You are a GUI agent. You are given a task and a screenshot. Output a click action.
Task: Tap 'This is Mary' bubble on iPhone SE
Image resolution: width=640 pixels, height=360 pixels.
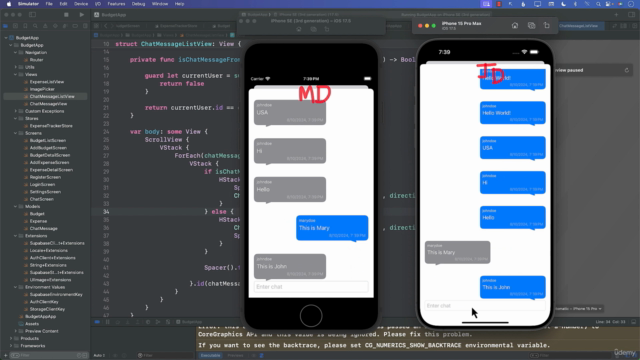pyautogui.click(x=332, y=228)
